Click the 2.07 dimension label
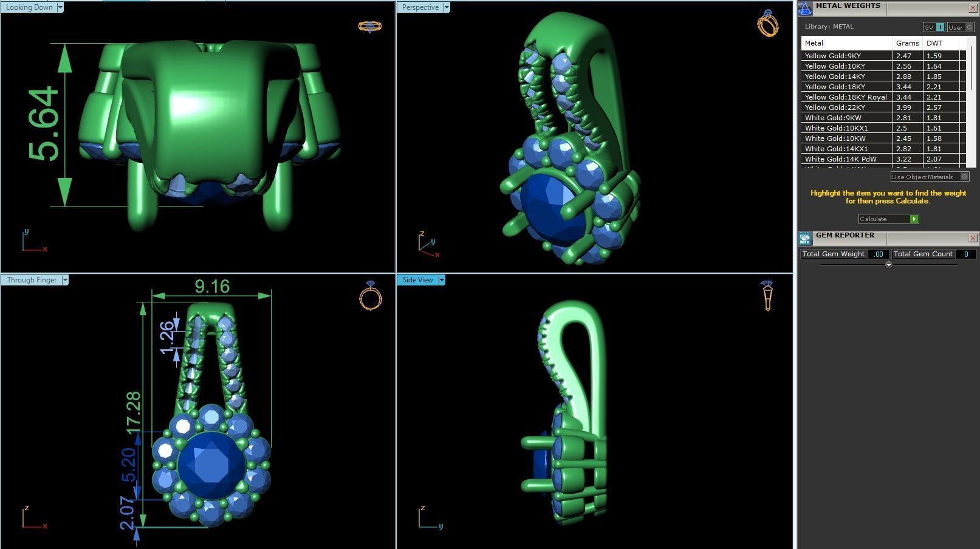The height and width of the screenshot is (549, 980). tap(127, 513)
